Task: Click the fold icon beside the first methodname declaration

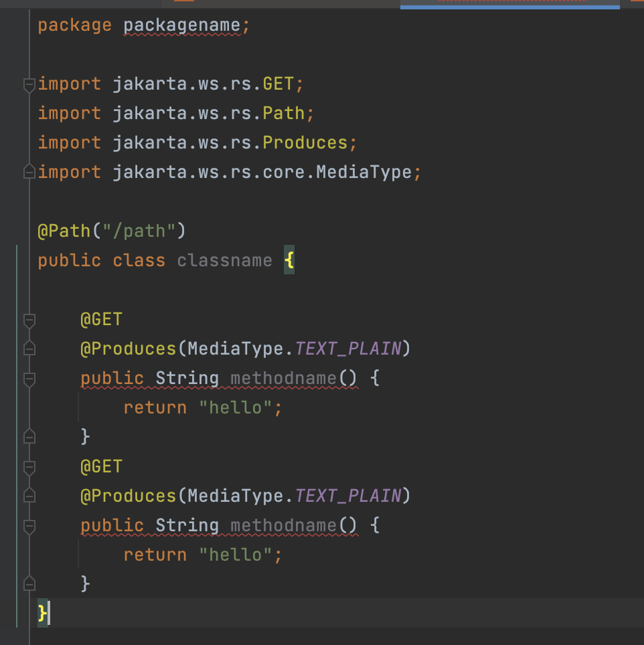Action: coord(28,378)
